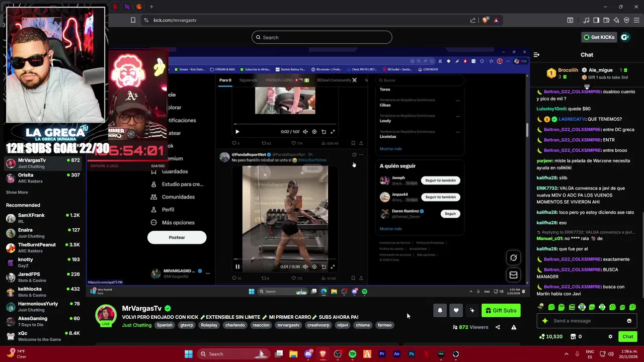Screen dimensions: 644x362
Task: Collapse the chat panel using the arrow icon
Action: 536,55
